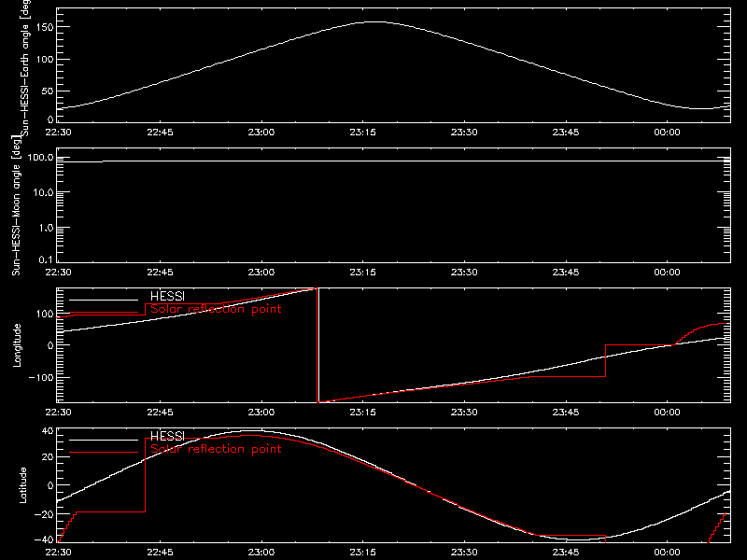Click the 100.0 tick on Sun-HESSI-Moon axis
747x560 pixels.
(40, 157)
